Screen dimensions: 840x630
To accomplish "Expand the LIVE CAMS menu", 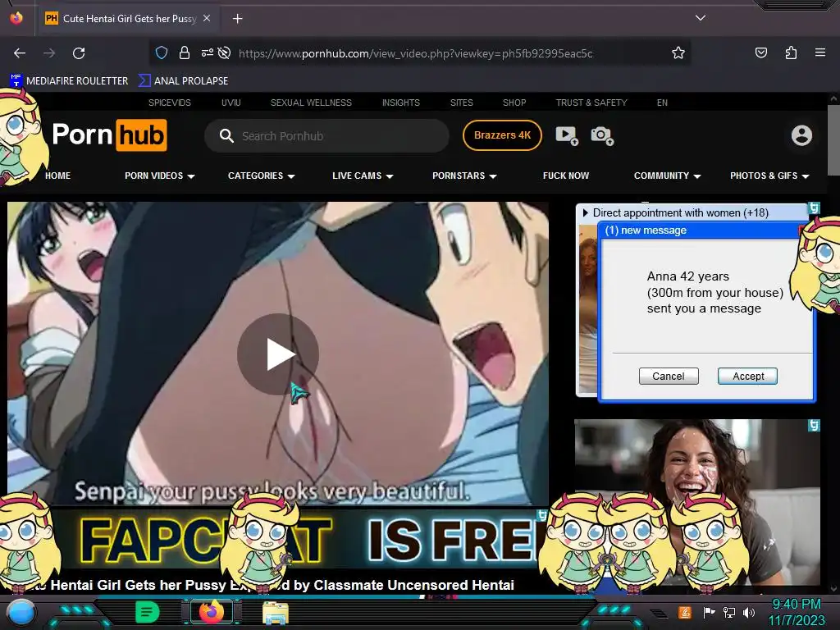I will pyautogui.click(x=363, y=176).
